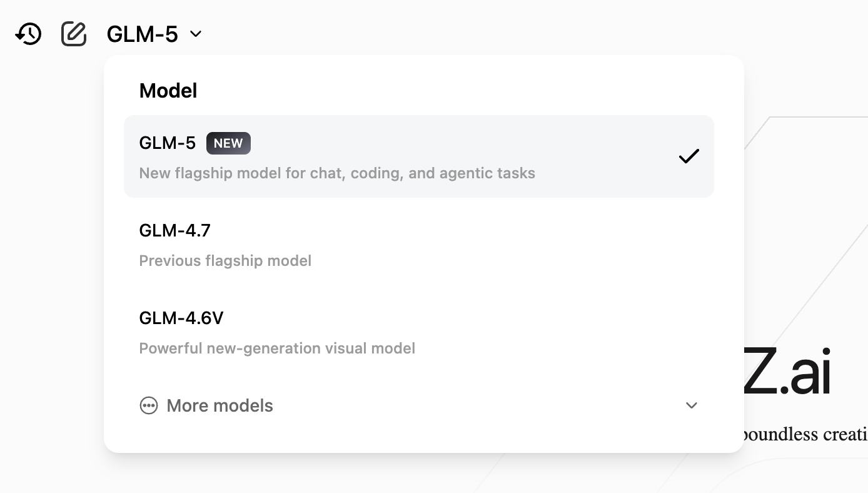Click 'Powerful new-generation visual model' description
This screenshot has height=493, width=868.
tap(277, 348)
